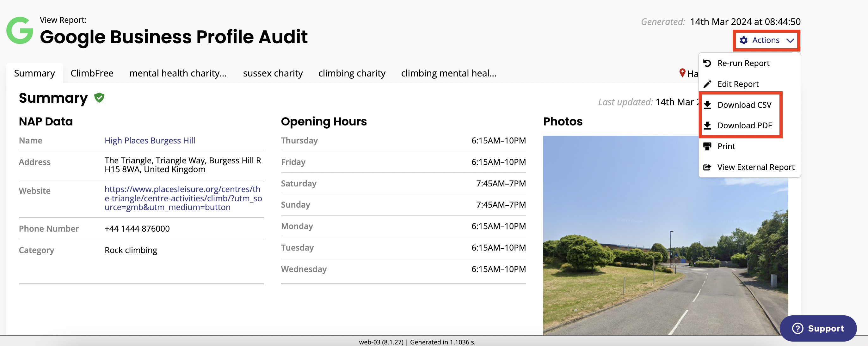Click the red map pin location icon
Image resolution: width=868 pixels, height=346 pixels.
[x=682, y=73]
